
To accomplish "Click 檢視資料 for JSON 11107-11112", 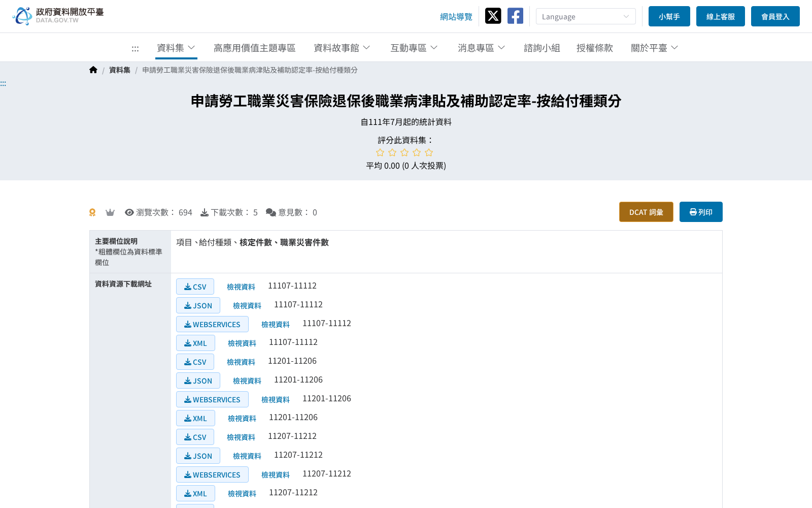I will pos(247,306).
